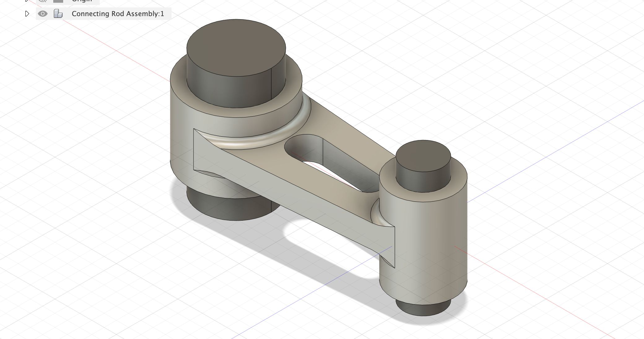644x339 pixels.
Task: Click the Connecting Rod Assembly component icon
Action: (x=58, y=14)
